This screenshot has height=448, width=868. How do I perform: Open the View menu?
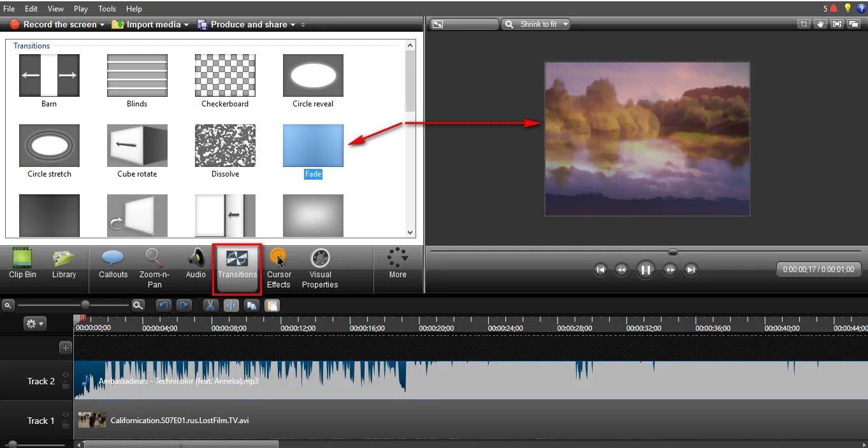(x=56, y=9)
